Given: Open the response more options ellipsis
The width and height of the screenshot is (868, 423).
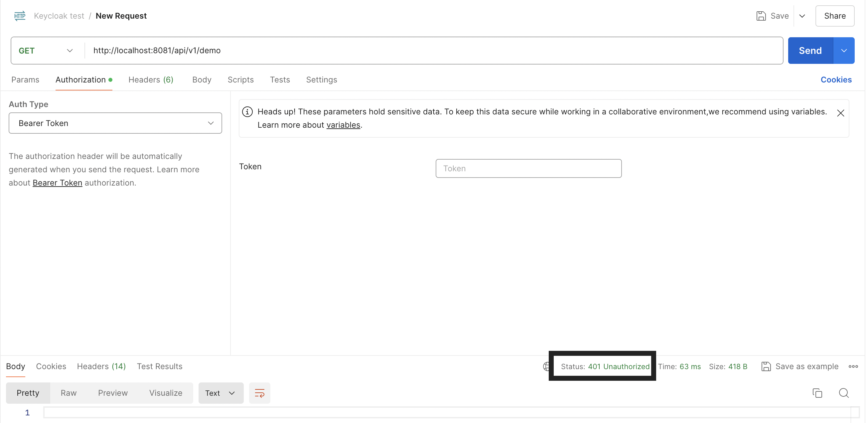Looking at the screenshot, I should [x=853, y=366].
